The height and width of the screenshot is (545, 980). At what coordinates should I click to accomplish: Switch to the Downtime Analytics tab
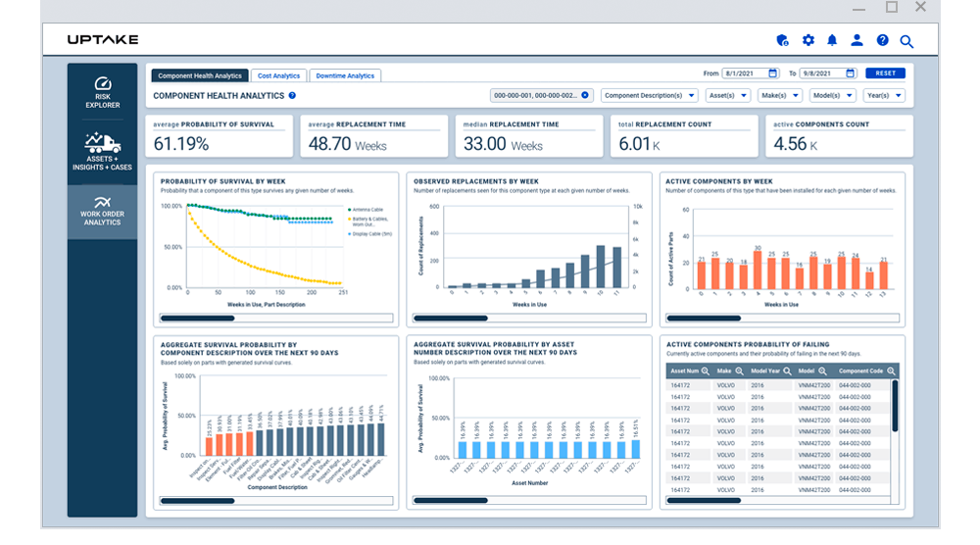point(344,75)
